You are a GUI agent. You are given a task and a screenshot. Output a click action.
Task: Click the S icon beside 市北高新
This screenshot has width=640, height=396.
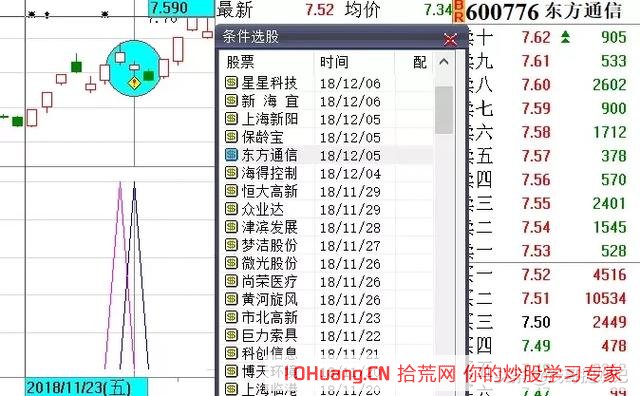pyautogui.click(x=231, y=317)
